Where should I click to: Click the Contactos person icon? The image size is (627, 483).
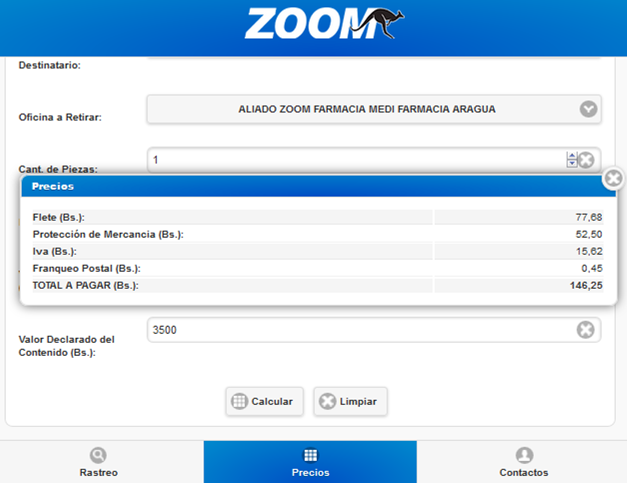click(524, 455)
